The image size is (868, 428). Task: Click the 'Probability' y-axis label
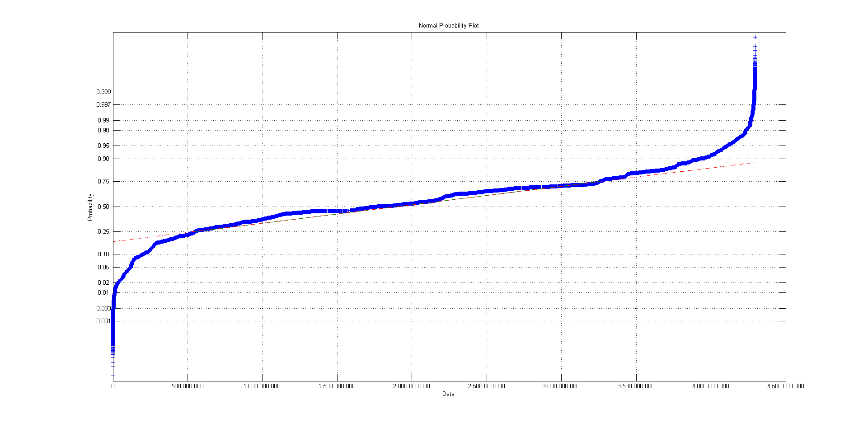(90, 207)
